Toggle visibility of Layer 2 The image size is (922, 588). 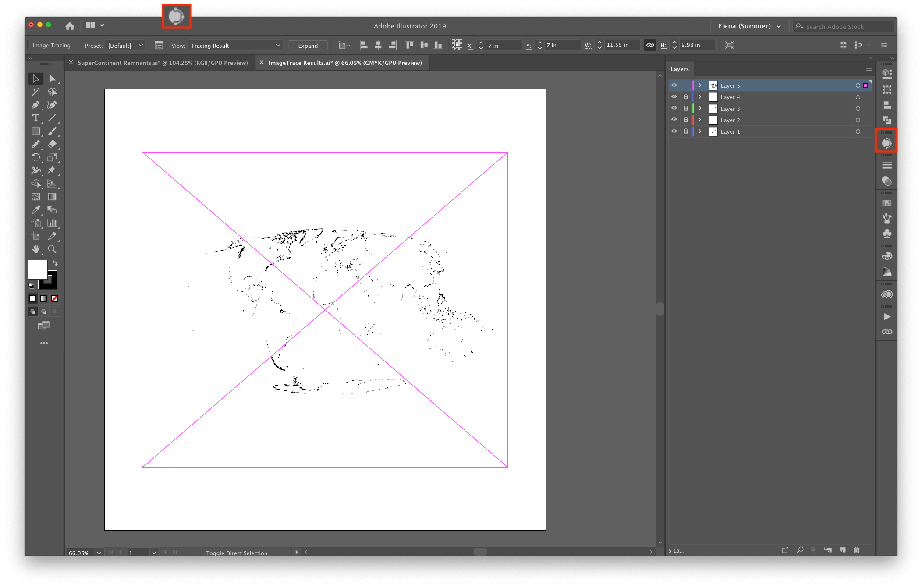coord(674,120)
